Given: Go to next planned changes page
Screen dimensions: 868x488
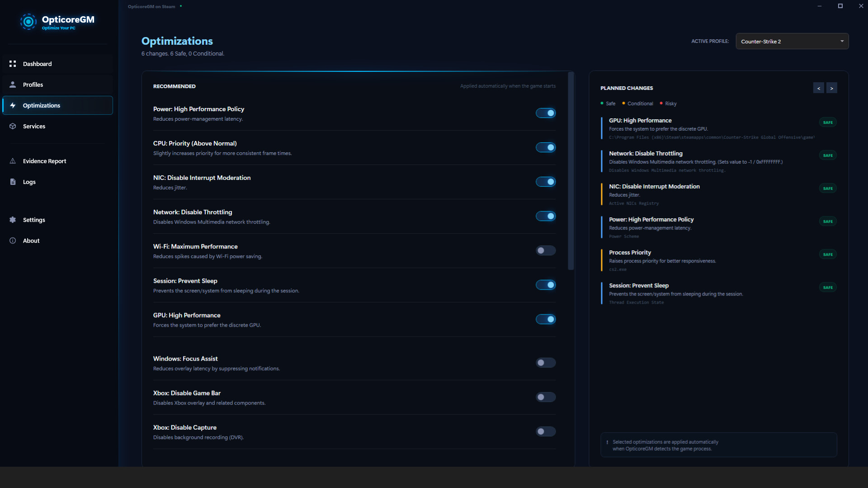Looking at the screenshot, I should tap(831, 88).
